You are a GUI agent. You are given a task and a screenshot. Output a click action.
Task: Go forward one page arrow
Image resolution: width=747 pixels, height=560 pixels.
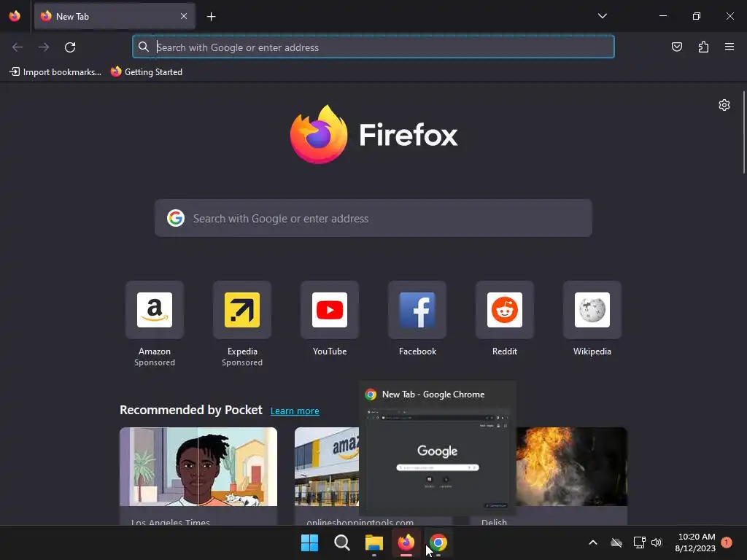44,47
